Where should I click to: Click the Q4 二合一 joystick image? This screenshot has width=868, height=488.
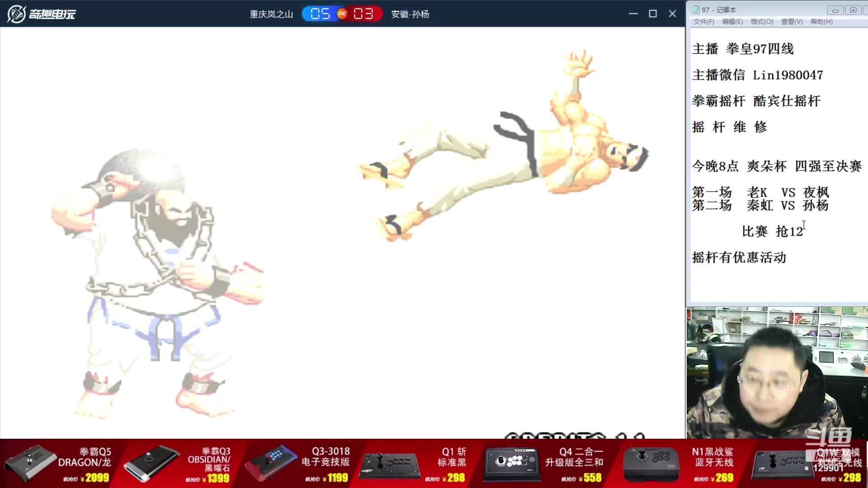[512, 465]
